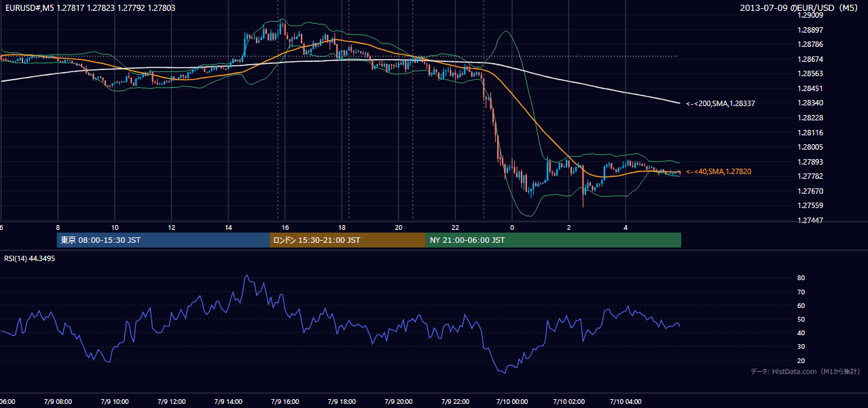Click RSI scale level 60
The image size is (868, 408).
pos(801,305)
